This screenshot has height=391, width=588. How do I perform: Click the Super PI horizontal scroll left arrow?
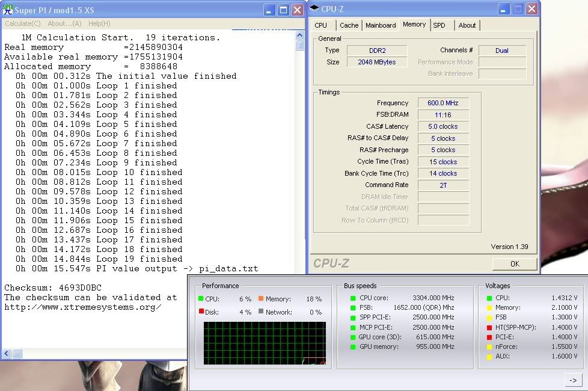point(7,354)
